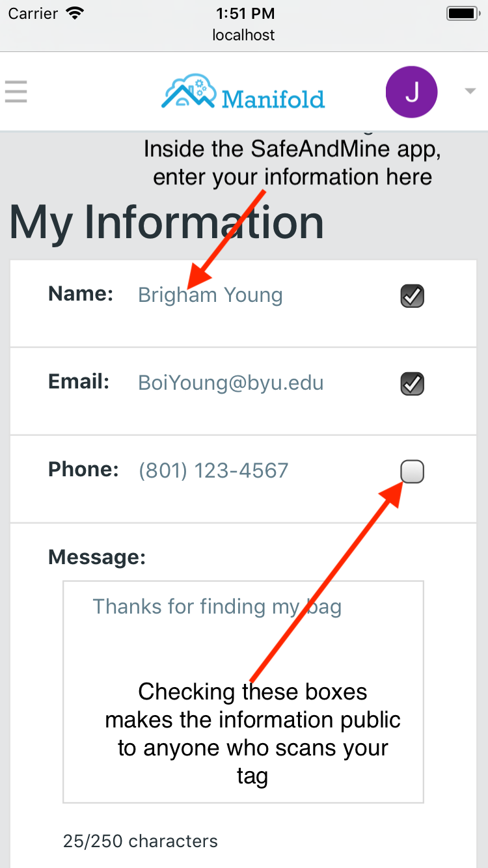This screenshot has width=488, height=868.
Task: Click the 25/250 characters counter
Action: pos(141,841)
